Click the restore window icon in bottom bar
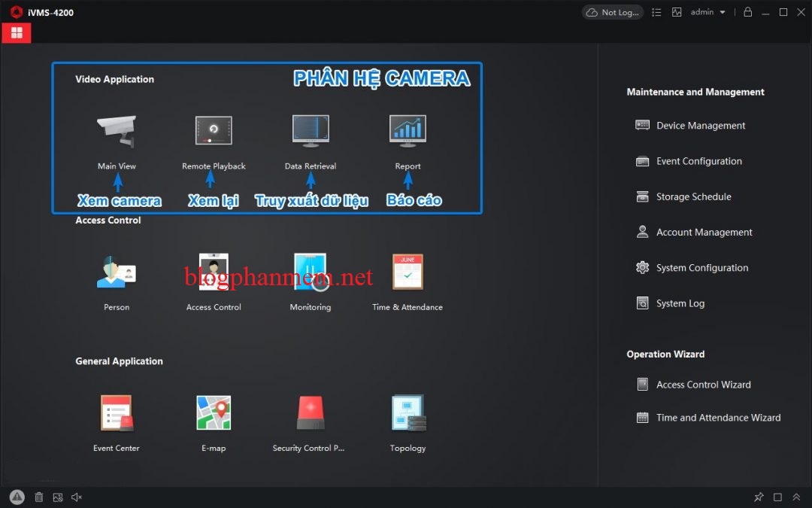812x508 pixels. (777, 497)
